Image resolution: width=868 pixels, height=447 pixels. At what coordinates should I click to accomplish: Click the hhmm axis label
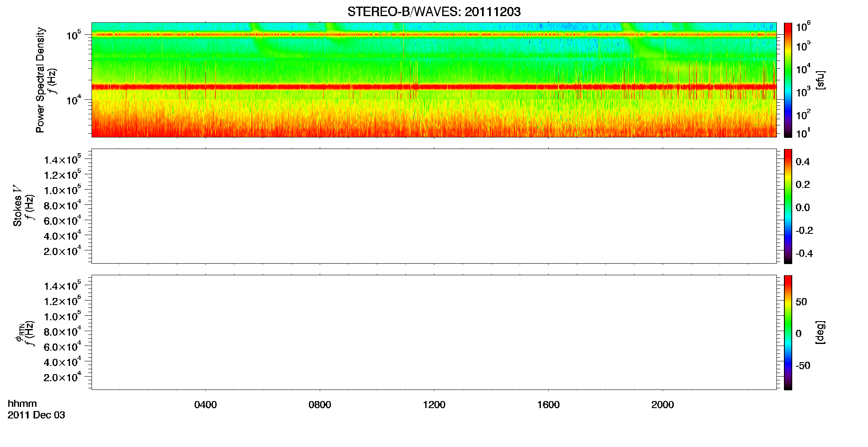click(x=22, y=404)
